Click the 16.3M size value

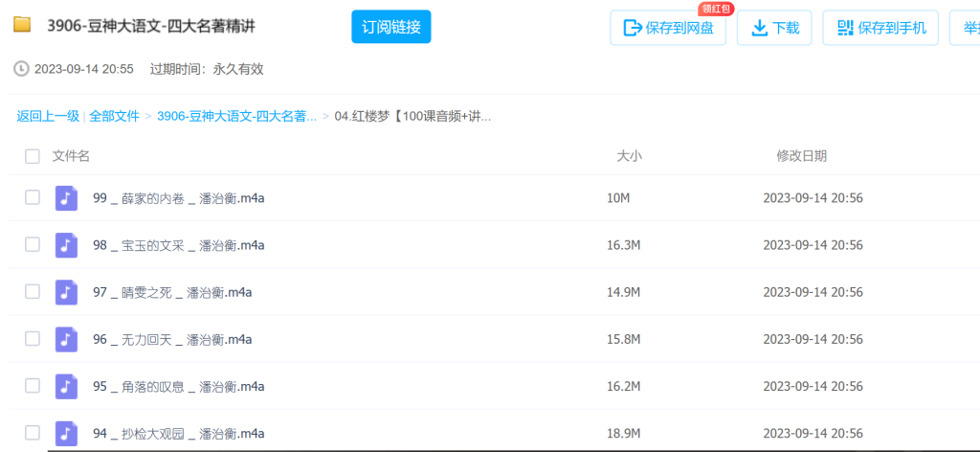(x=624, y=245)
